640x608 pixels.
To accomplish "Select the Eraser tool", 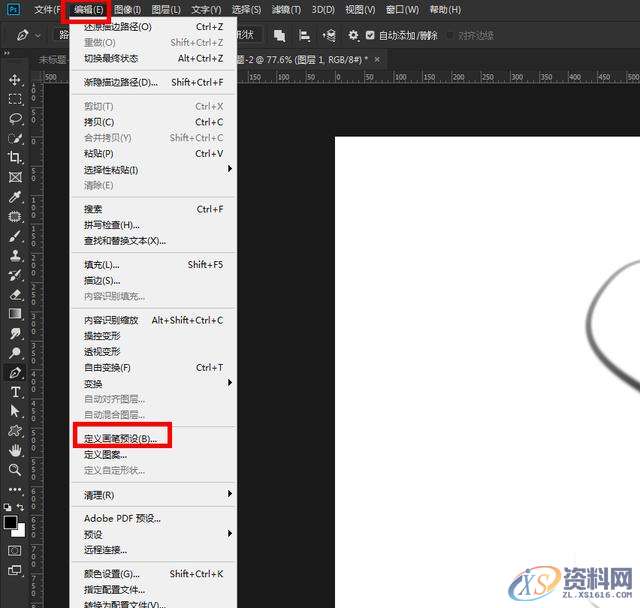I will pyautogui.click(x=15, y=294).
